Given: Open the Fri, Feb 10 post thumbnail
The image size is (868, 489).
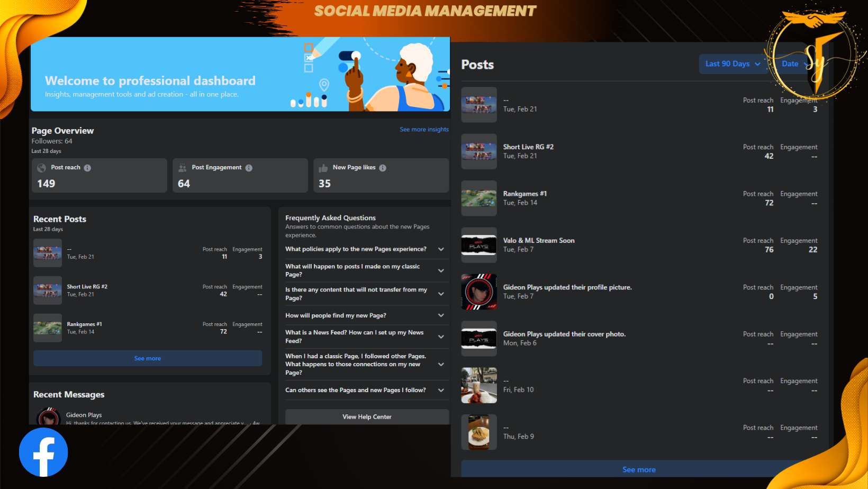Looking at the screenshot, I should click(479, 385).
